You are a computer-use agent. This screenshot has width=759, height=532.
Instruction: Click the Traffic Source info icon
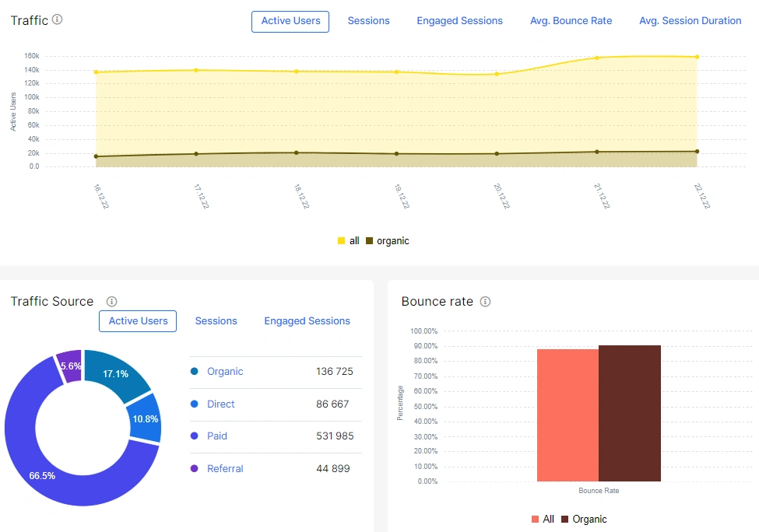click(x=111, y=302)
